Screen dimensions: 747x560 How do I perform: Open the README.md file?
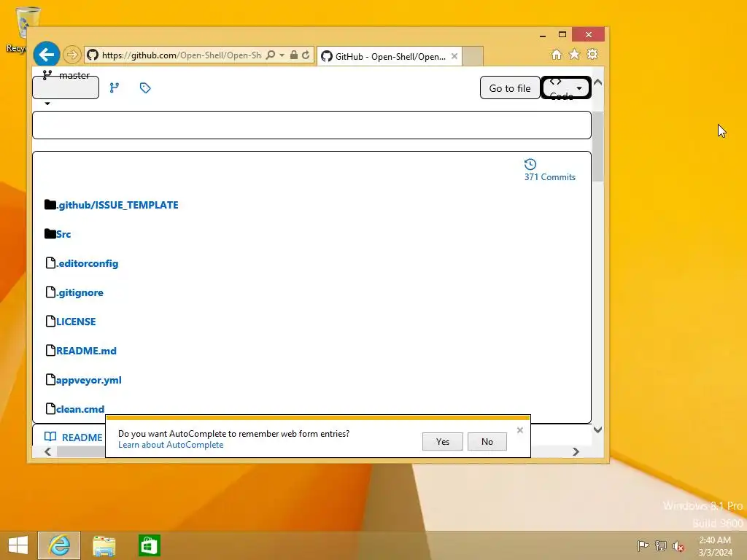86,351
